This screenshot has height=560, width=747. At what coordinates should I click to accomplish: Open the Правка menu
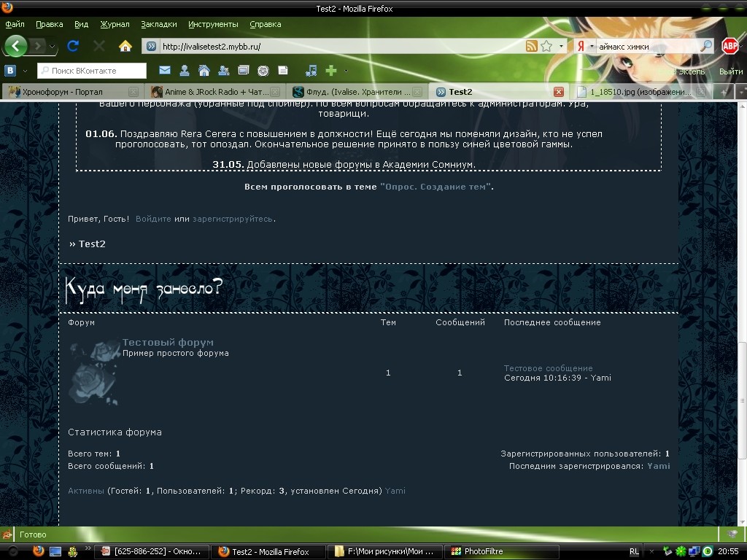50,24
